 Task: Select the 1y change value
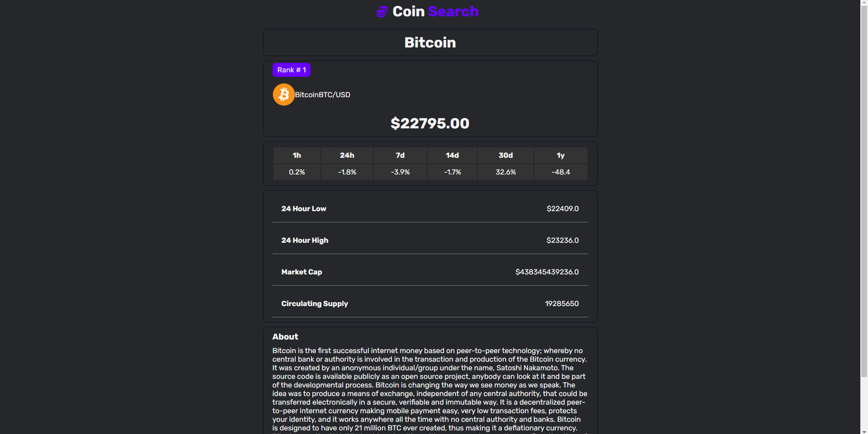pyautogui.click(x=561, y=172)
